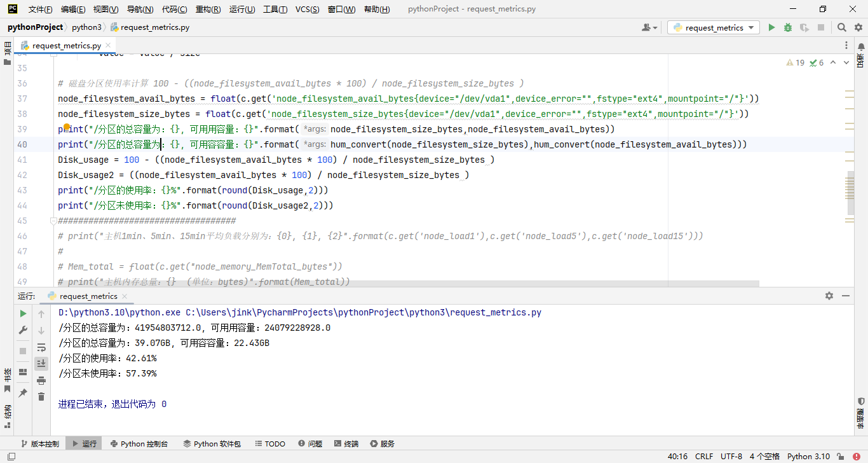Open Python 3.10 interpreter selector
Image resolution: width=868 pixels, height=463 pixels.
click(808, 457)
